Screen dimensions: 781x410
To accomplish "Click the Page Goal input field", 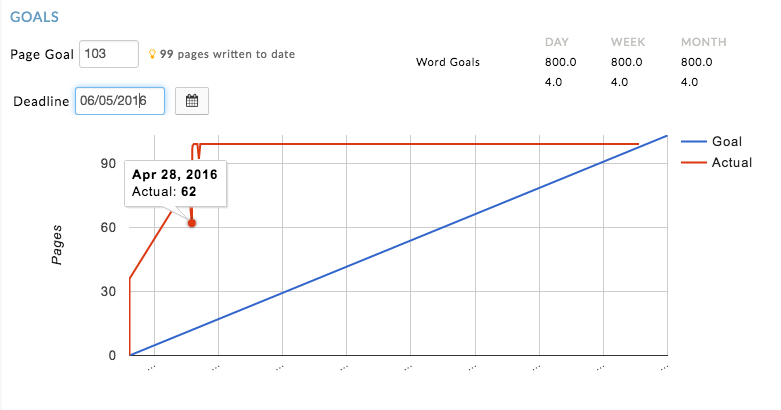I will point(109,54).
